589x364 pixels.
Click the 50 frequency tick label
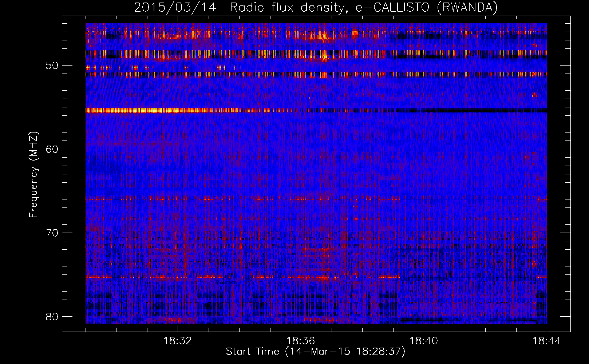pyautogui.click(x=52, y=66)
